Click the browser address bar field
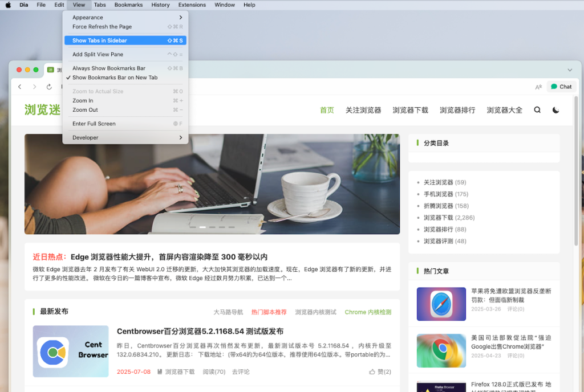The width and height of the screenshot is (584, 392). (x=294, y=87)
